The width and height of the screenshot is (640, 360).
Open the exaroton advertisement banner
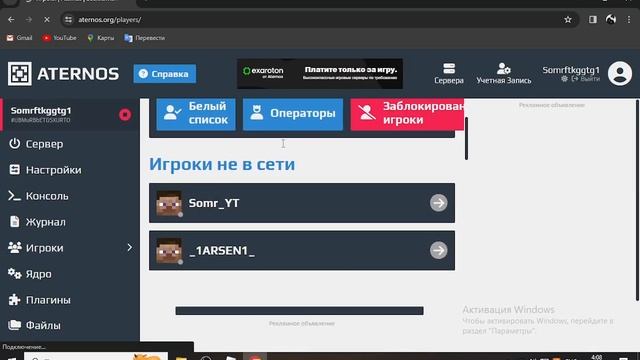(x=320, y=73)
